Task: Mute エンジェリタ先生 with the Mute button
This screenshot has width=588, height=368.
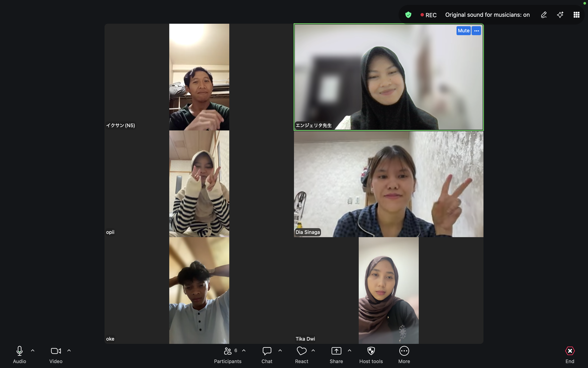Action: (x=463, y=31)
